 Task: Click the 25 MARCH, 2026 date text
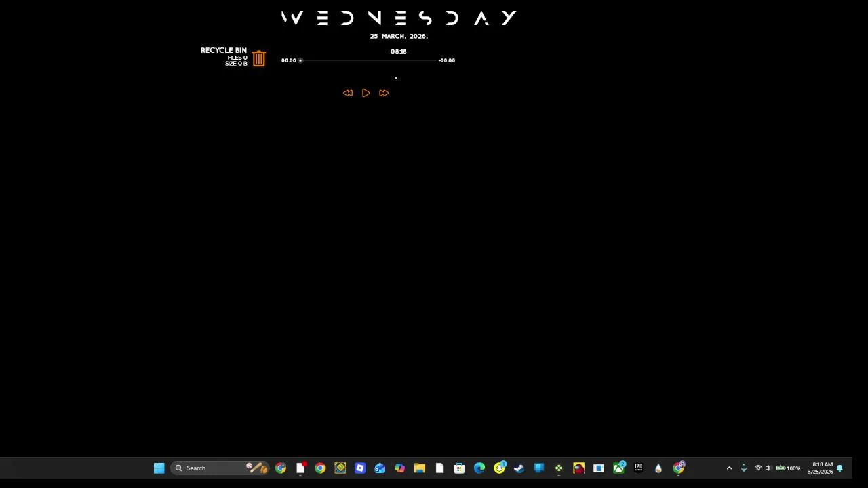[399, 36]
